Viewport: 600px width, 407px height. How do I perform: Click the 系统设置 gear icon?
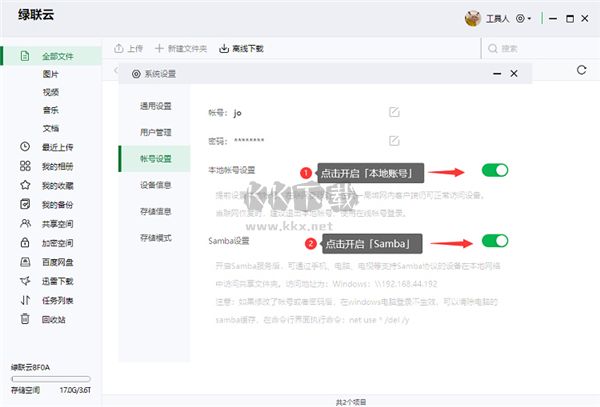pos(136,74)
